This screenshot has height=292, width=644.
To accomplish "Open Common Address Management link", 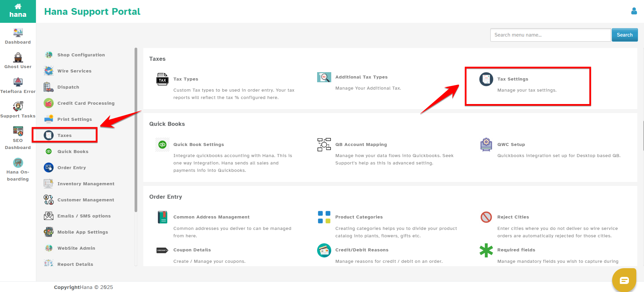I will click(x=211, y=217).
